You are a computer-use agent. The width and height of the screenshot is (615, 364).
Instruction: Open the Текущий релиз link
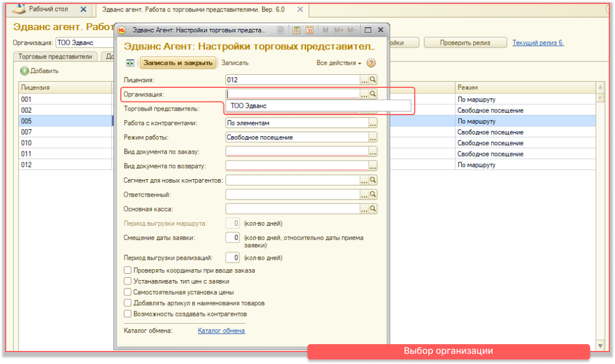pyautogui.click(x=538, y=43)
